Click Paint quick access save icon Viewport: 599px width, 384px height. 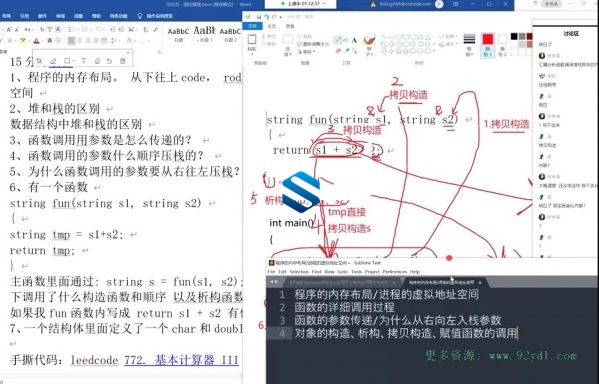259,17
